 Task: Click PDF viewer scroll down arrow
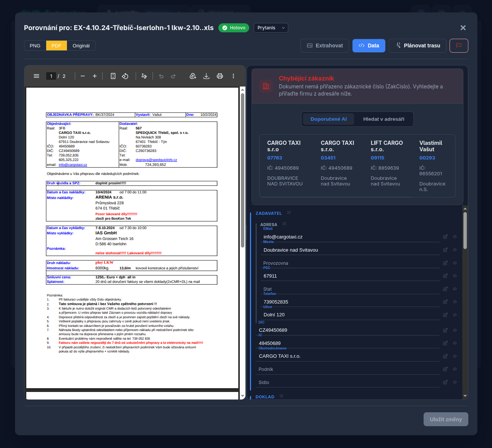pos(242,396)
